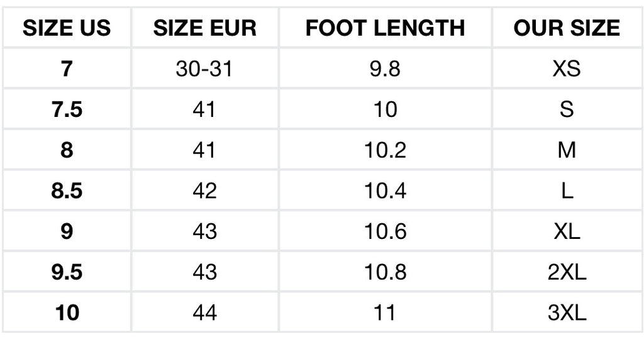Click the foot length 11 cell
644x359 pixels.
click(x=386, y=312)
